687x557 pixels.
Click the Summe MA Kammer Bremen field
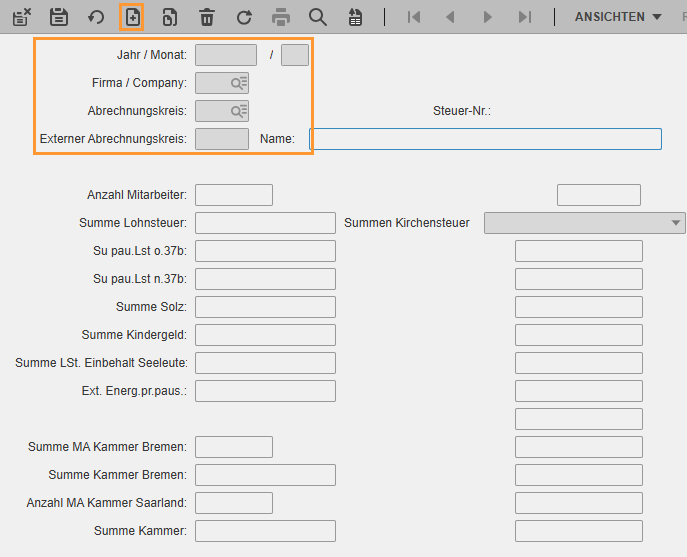[234, 447]
